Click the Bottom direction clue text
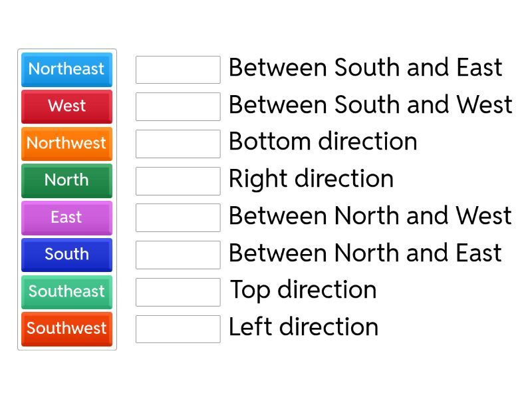This screenshot has height=399, width=532. (323, 142)
